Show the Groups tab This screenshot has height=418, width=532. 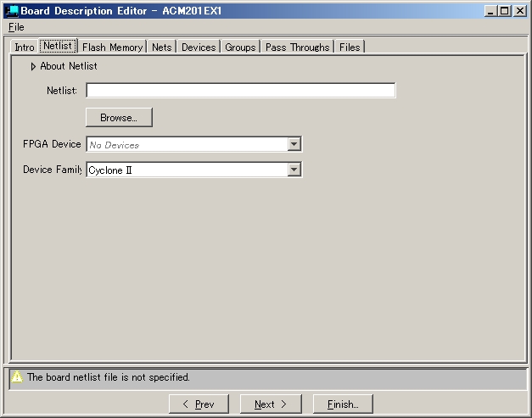click(x=240, y=47)
